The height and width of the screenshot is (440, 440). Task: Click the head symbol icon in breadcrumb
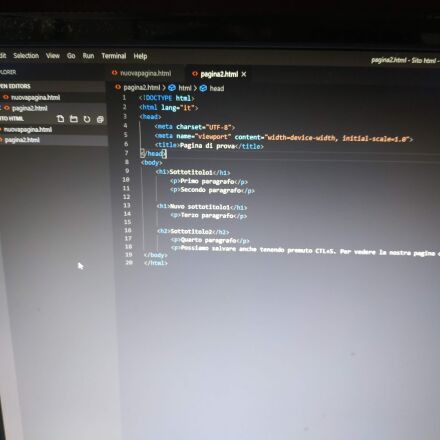click(x=203, y=88)
